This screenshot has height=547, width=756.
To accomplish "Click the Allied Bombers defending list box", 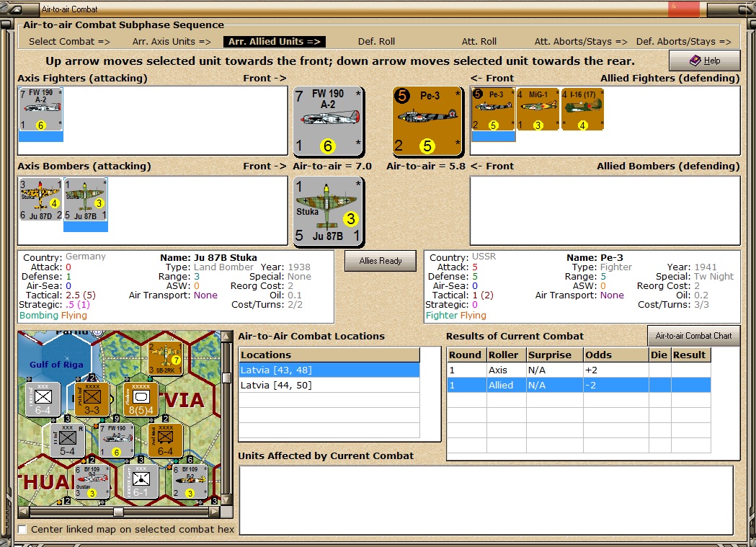I will click(605, 210).
